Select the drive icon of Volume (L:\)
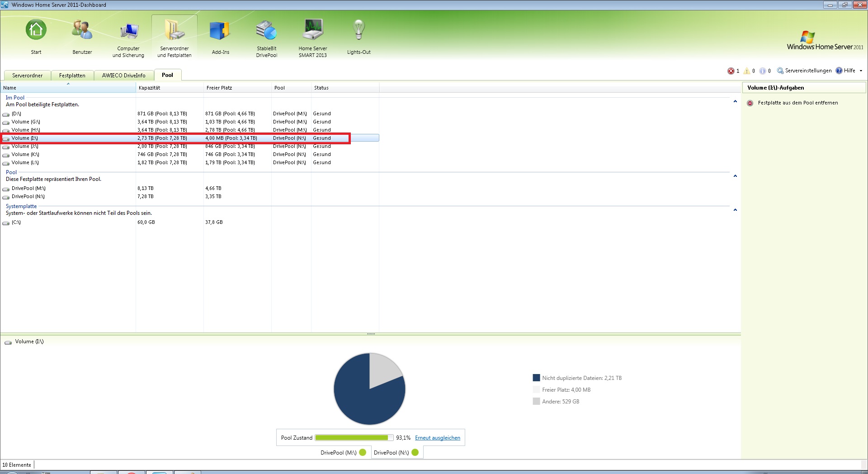 [6, 163]
